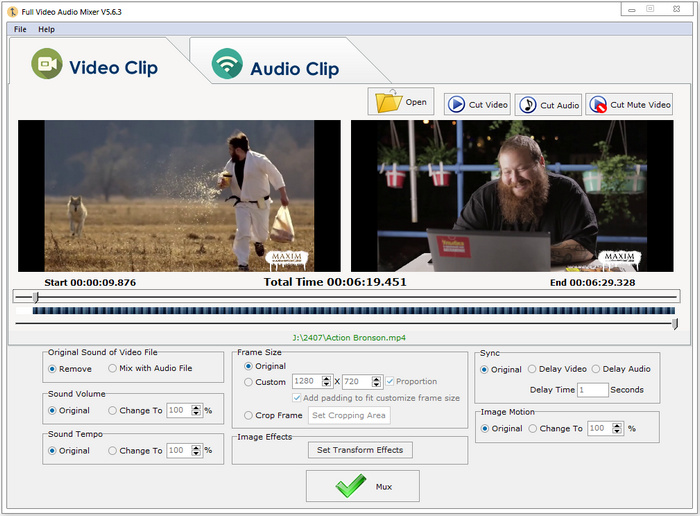Click the Cut Audio button
The width and height of the screenshot is (700, 516).
(x=548, y=105)
